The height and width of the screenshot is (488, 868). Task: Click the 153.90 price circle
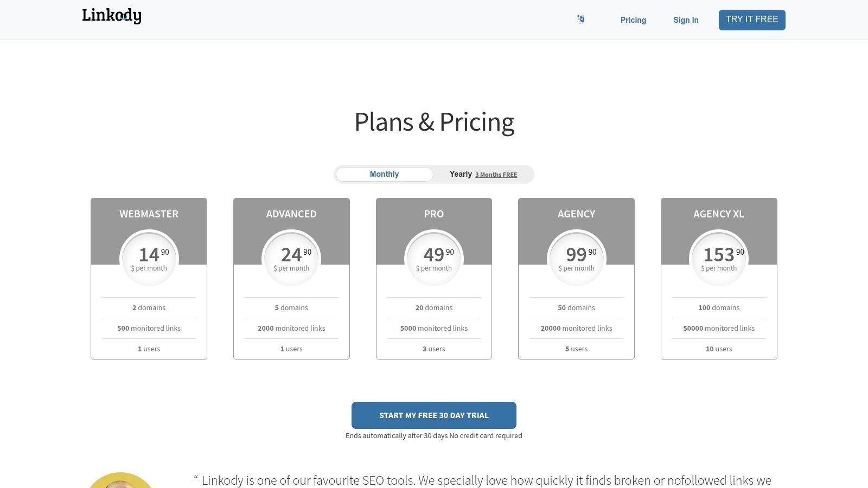click(719, 259)
